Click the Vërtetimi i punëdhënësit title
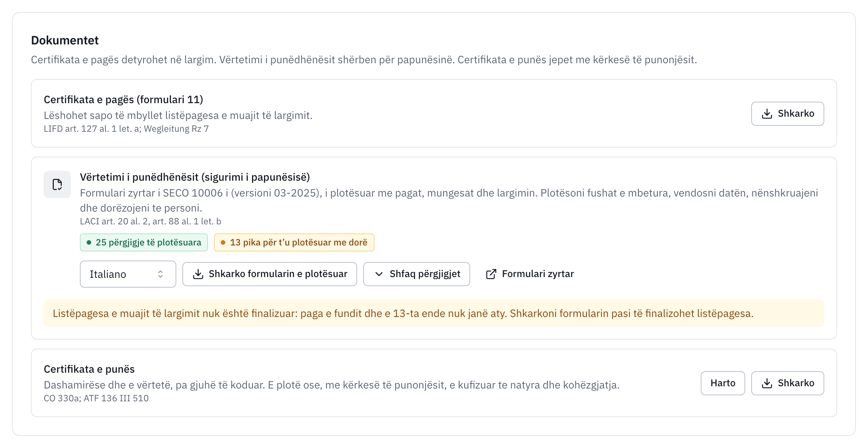 pyautogui.click(x=195, y=177)
